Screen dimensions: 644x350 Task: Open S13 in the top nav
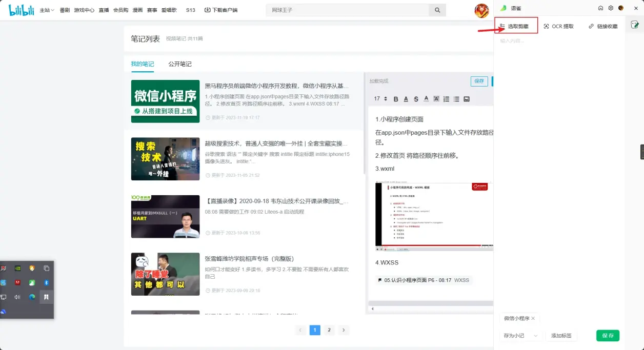pos(191,10)
